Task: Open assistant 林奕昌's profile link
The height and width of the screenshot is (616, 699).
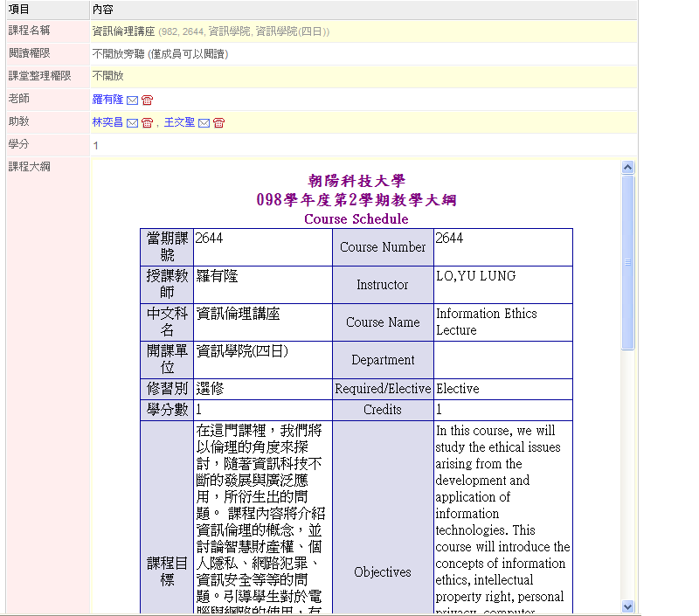Action: coord(107,122)
